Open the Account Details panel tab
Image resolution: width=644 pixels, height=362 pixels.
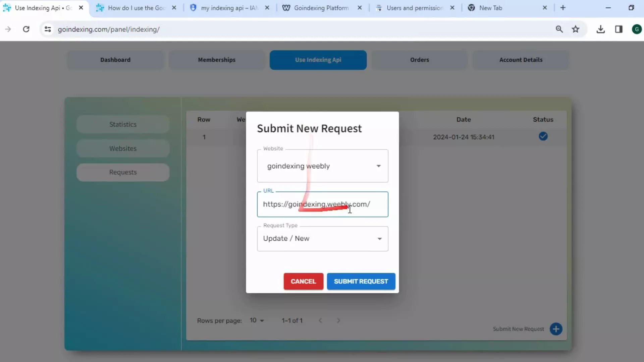pos(521,60)
